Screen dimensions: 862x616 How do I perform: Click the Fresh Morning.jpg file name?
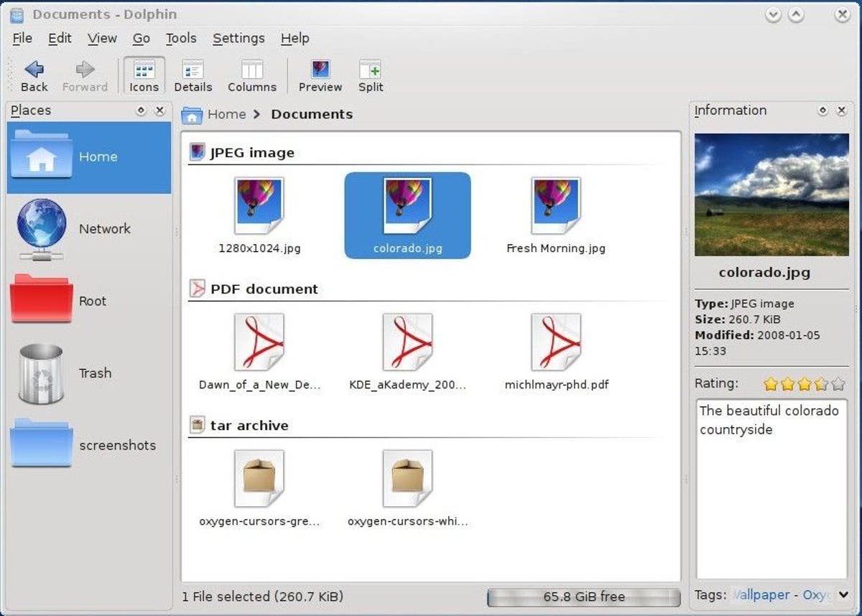[556, 249]
